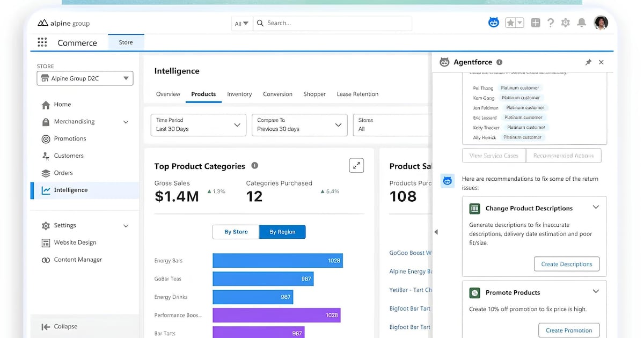Click the help question mark icon
This screenshot has width=644, height=338.
pos(550,23)
